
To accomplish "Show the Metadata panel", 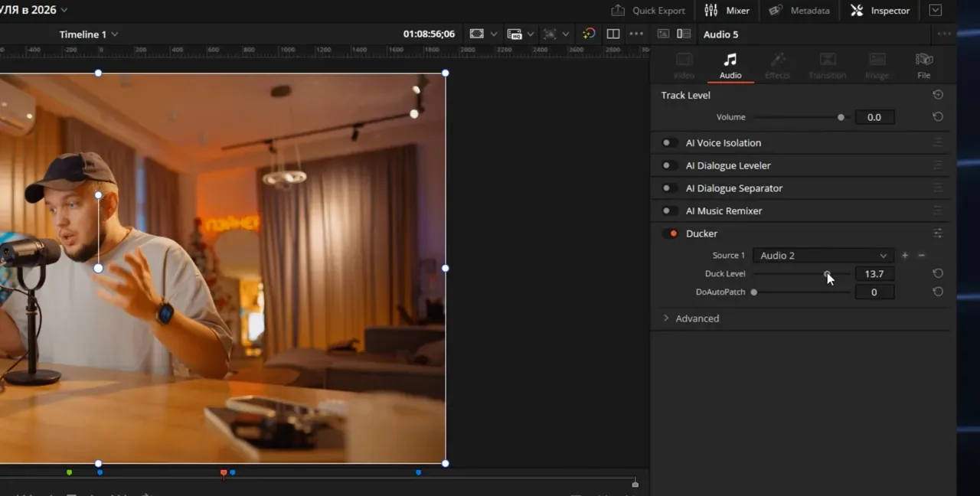I will 799,11.
